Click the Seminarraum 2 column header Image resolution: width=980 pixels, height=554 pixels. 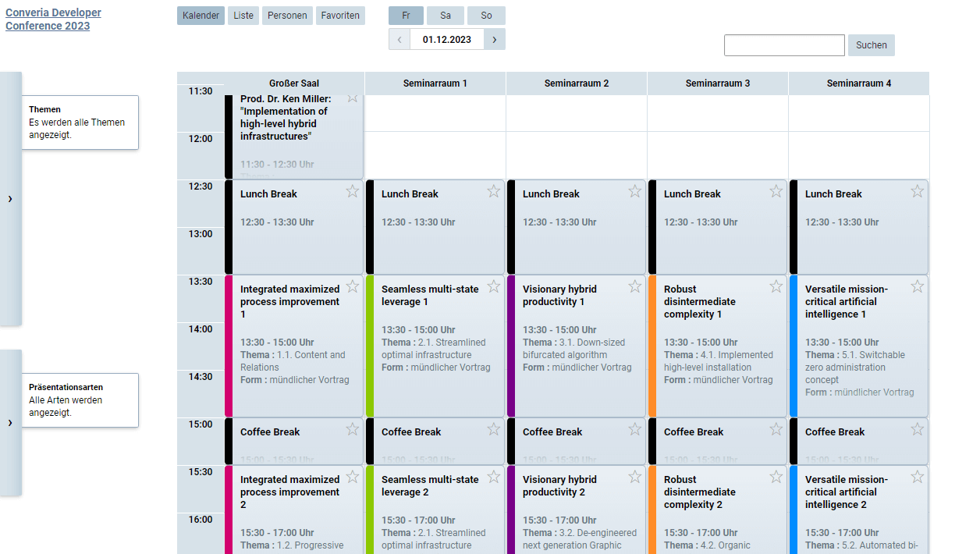pos(577,83)
